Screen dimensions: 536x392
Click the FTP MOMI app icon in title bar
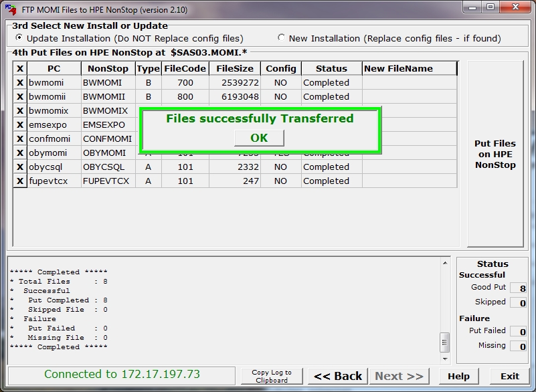(x=11, y=10)
